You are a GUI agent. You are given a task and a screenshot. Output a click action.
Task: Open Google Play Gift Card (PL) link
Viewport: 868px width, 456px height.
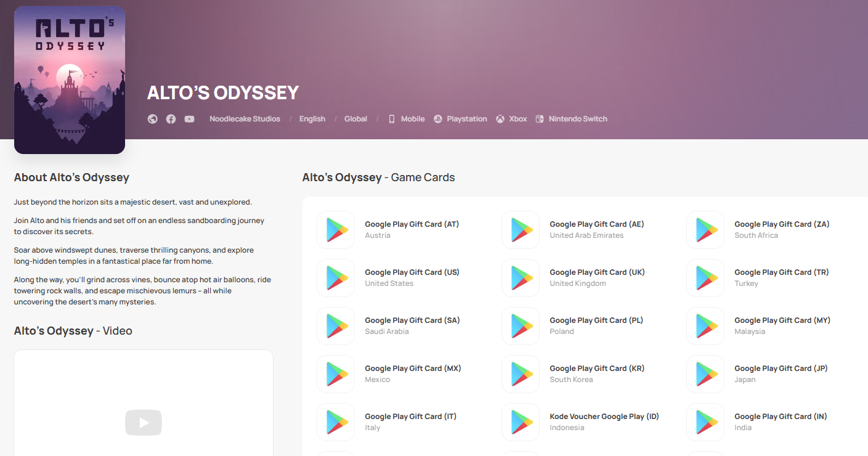(596, 320)
